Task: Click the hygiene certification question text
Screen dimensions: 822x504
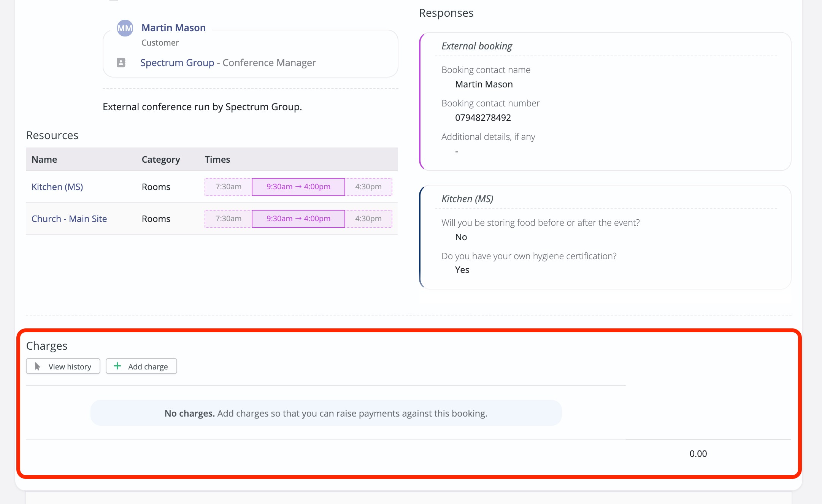Action: tap(529, 256)
